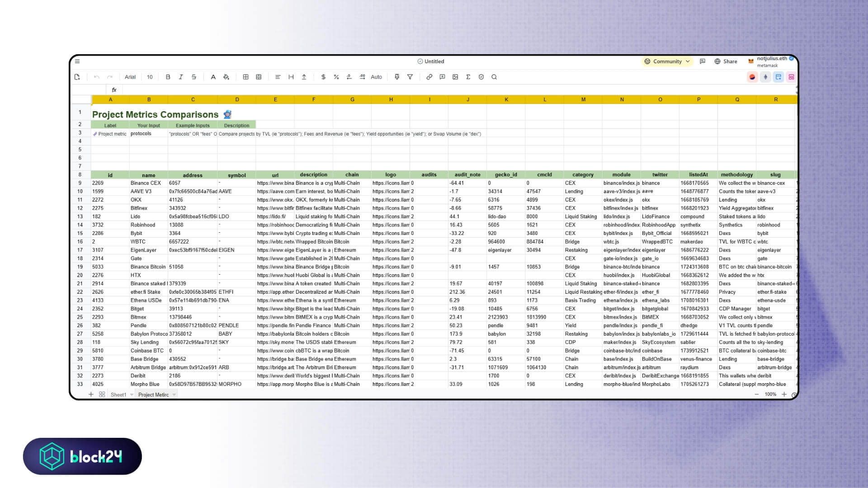Image resolution: width=868 pixels, height=488 pixels.
Task: Click the merge cells icon
Action: [x=259, y=77]
